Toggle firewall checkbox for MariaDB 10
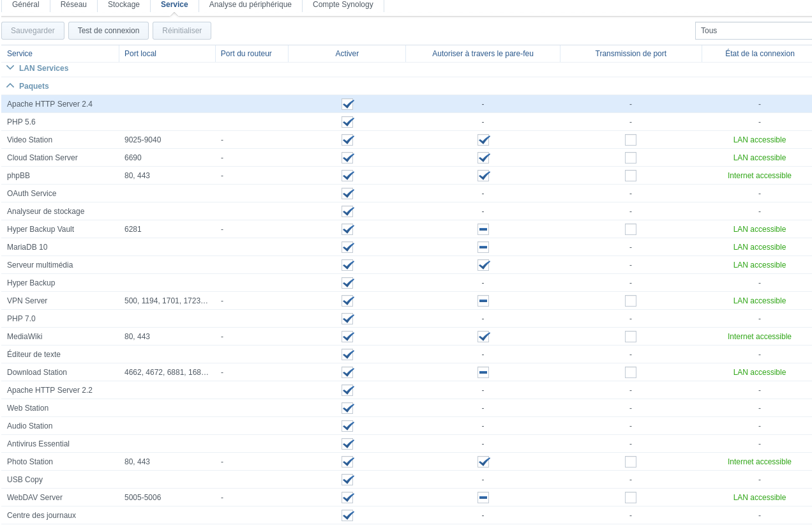This screenshot has height=525, width=812. (483, 247)
